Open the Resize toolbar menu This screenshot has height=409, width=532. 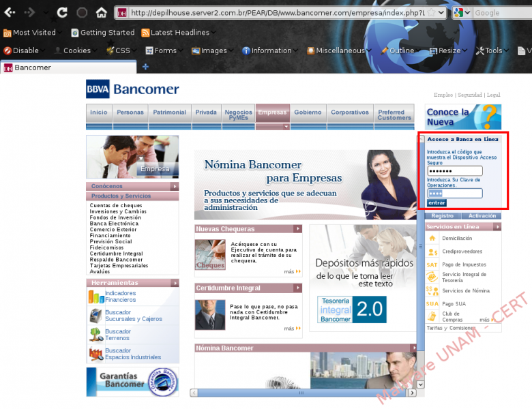[448, 50]
